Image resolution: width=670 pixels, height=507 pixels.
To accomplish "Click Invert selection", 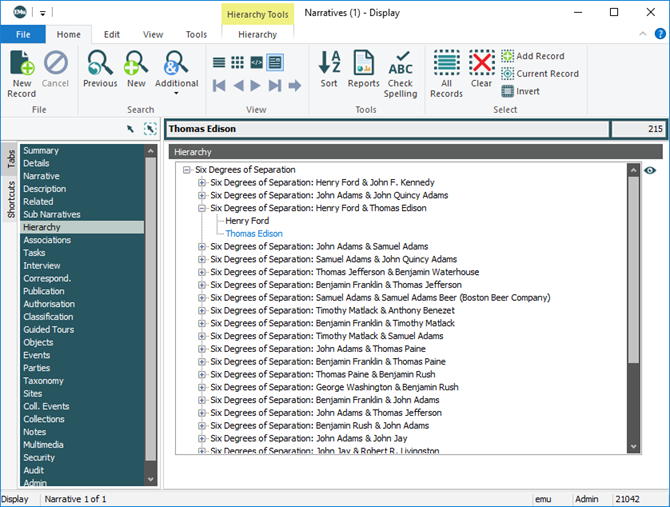I will tap(520, 91).
